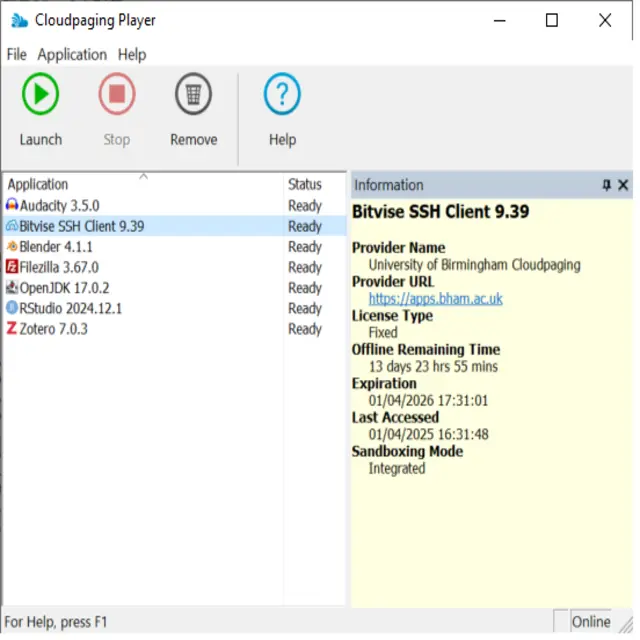
Task: Open the File menu
Action: [17, 55]
